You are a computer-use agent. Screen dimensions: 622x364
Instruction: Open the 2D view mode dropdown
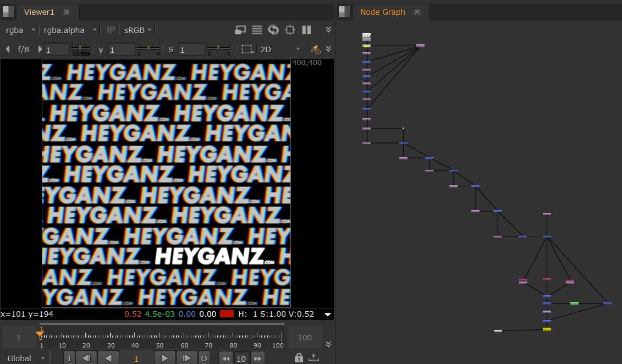tap(280, 49)
